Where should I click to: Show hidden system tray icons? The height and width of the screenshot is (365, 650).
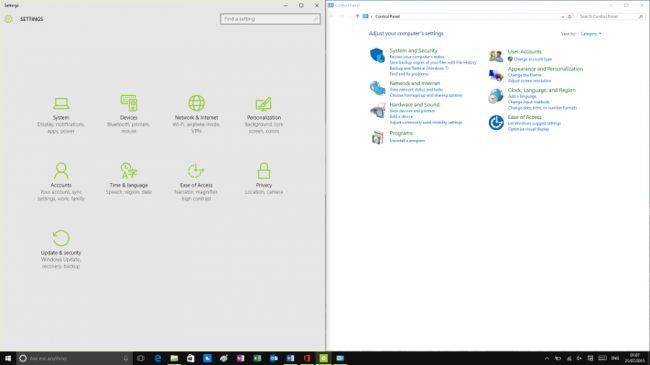546,358
